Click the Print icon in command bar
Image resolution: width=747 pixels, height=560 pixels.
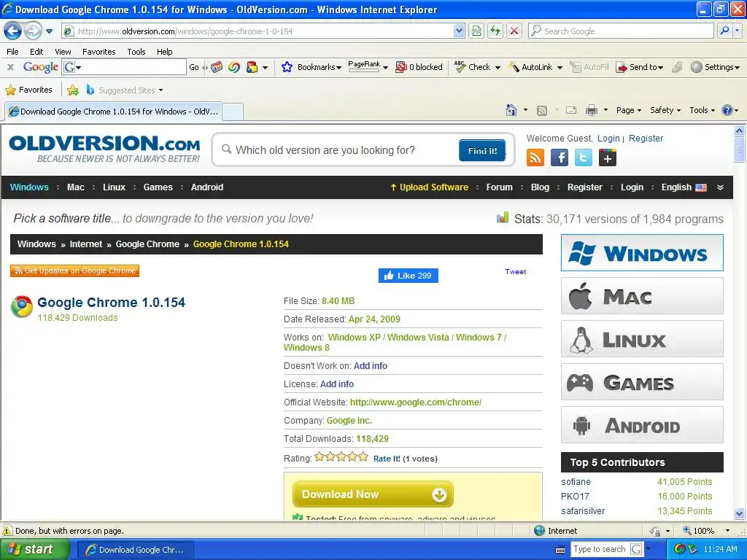pyautogui.click(x=591, y=110)
